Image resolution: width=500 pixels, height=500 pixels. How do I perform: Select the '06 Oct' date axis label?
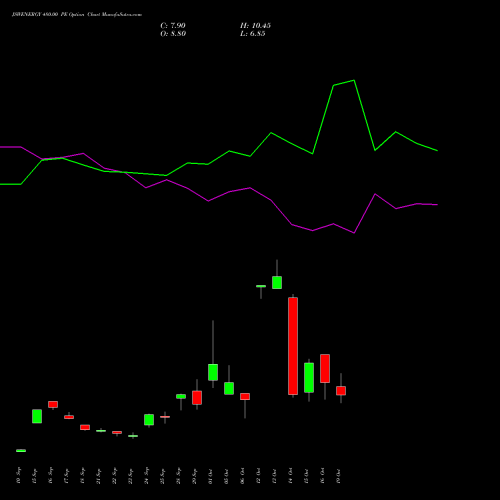click(x=242, y=476)
